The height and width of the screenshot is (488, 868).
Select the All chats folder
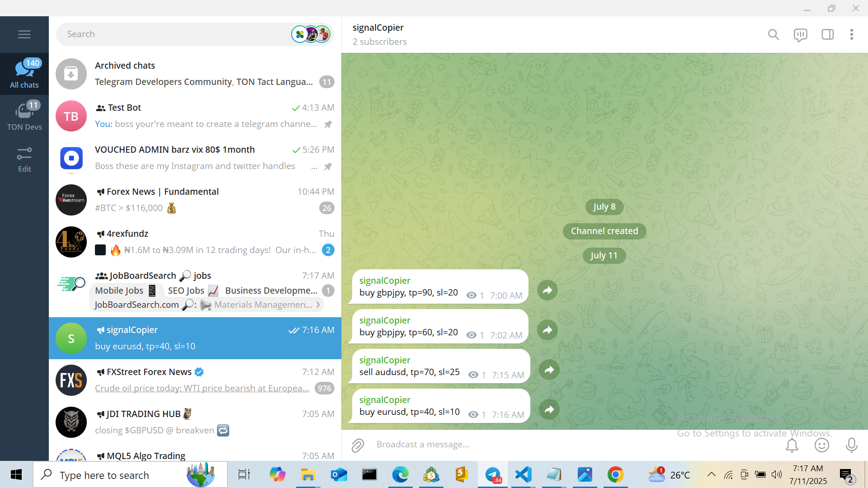[x=24, y=74]
